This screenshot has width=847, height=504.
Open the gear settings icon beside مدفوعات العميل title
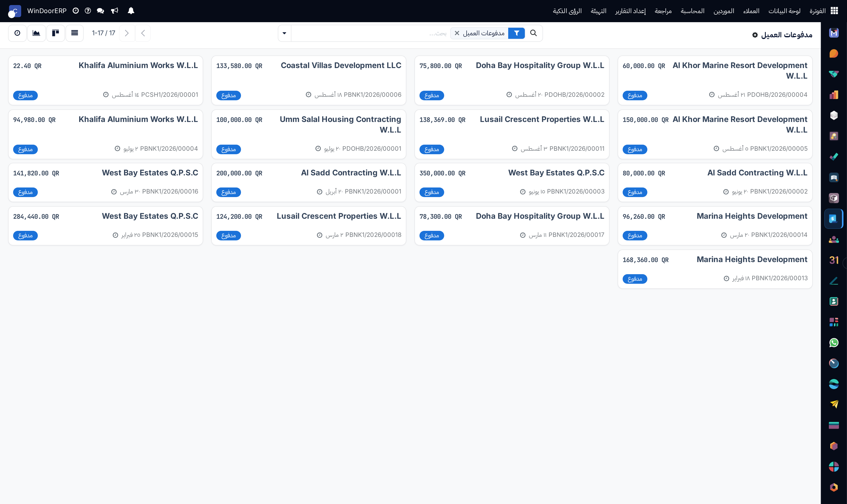[754, 35]
